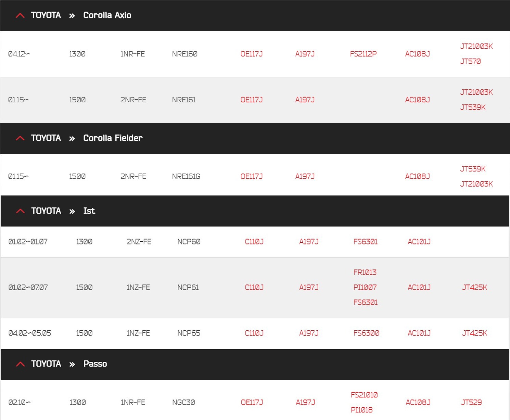Image resolution: width=510 pixels, height=420 pixels.
Task: Click JT425K link in NCP61 row
Action: [x=474, y=288]
